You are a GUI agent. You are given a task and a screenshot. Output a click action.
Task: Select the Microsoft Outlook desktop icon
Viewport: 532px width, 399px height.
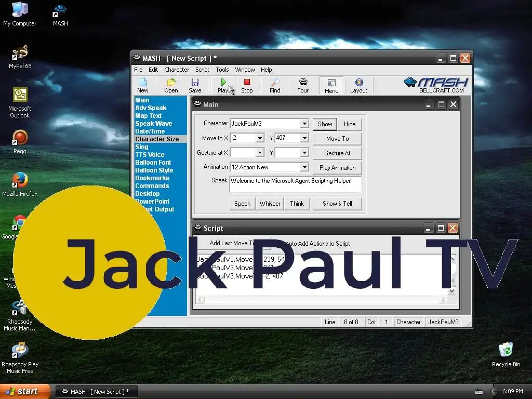click(20, 103)
